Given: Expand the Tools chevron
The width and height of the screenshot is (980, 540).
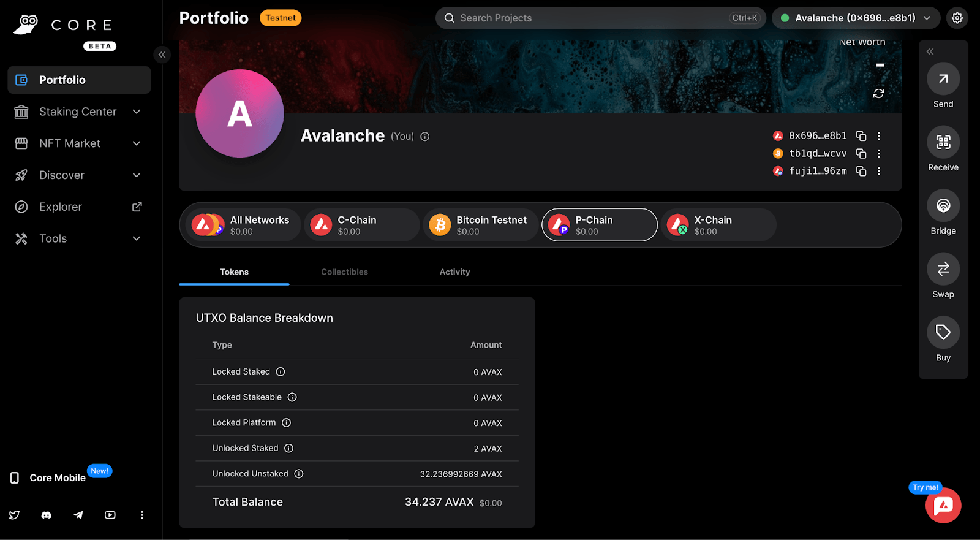Looking at the screenshot, I should pyautogui.click(x=137, y=238).
